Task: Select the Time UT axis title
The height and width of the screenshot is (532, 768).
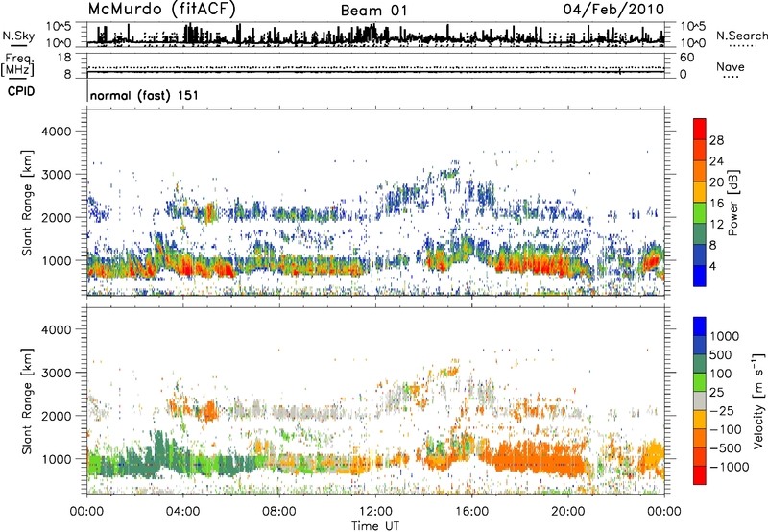Action: 375,526
